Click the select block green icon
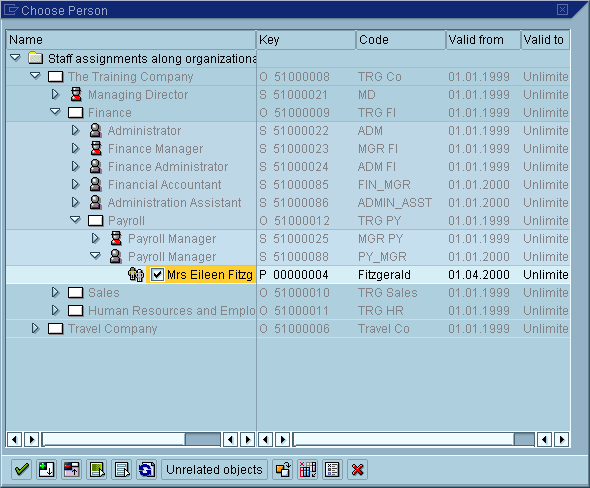Image resolution: width=590 pixels, height=488 pixels. click(x=97, y=469)
